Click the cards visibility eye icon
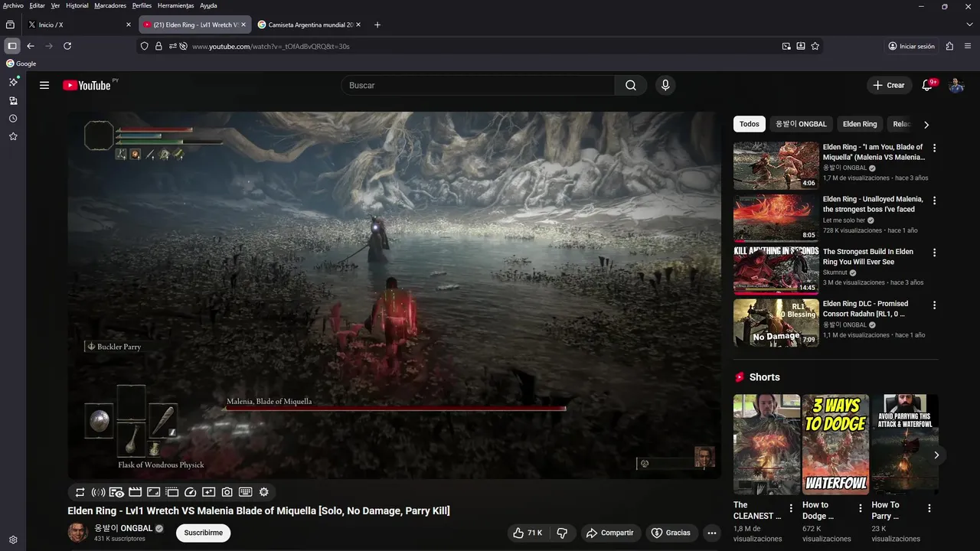Viewport: 980px width, 551px height. click(116, 492)
